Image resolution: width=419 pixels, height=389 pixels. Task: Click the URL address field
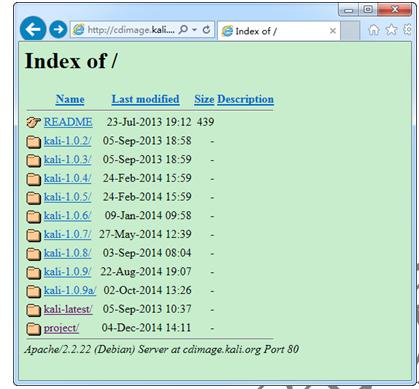tap(131, 30)
